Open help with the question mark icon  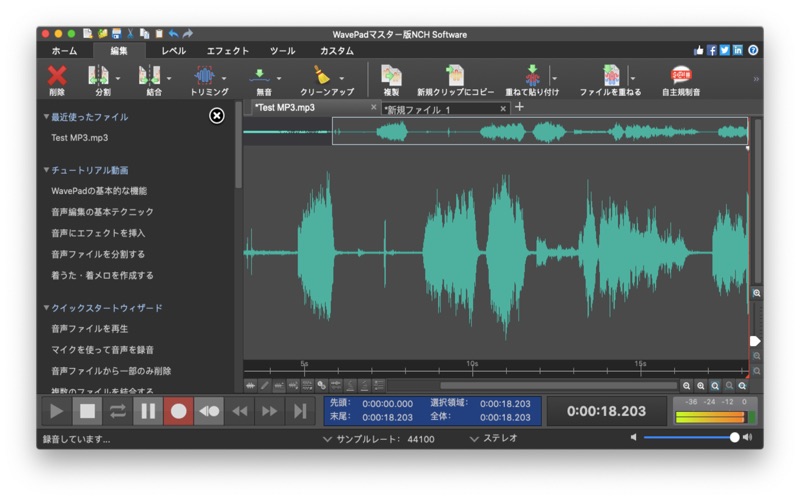point(753,50)
